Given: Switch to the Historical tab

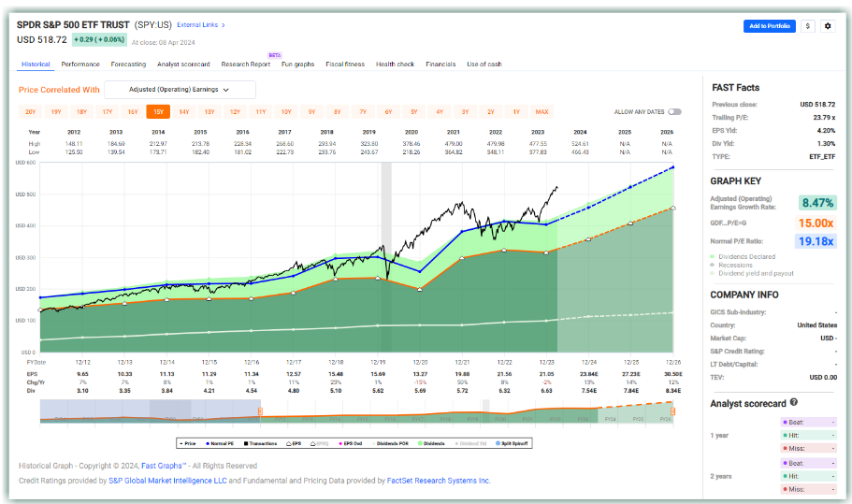Looking at the screenshot, I should (x=36, y=65).
